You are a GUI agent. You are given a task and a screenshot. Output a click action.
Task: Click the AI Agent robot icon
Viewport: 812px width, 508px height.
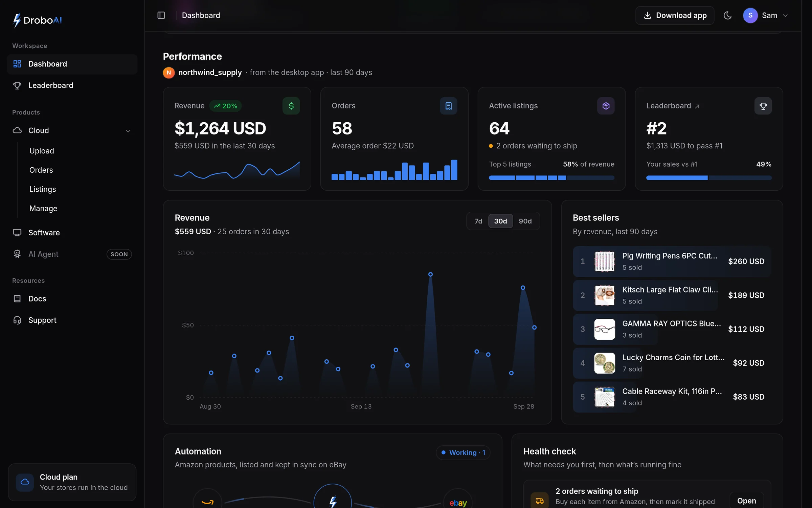tap(17, 254)
